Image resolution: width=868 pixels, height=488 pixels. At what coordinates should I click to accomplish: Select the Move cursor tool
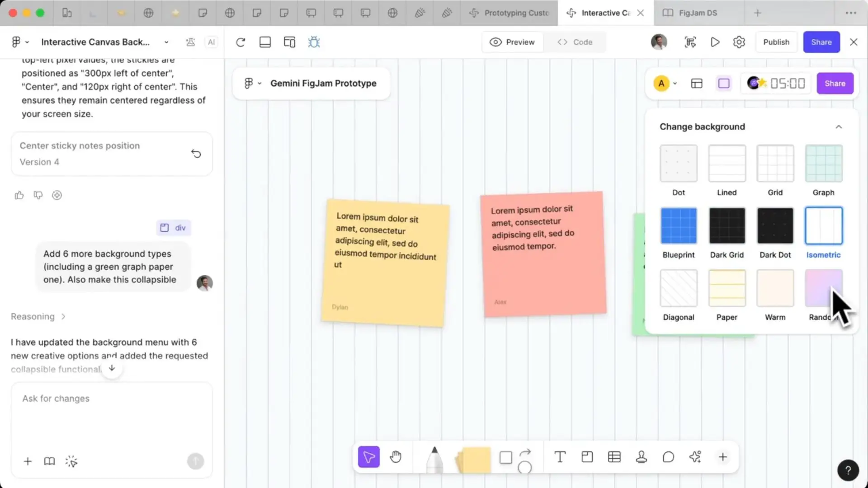369,457
